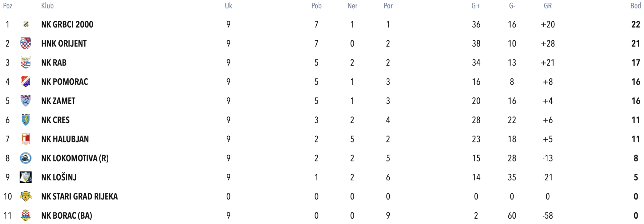Click the Poz position column header
This screenshot has width=644, height=224.
pyautogui.click(x=8, y=6)
